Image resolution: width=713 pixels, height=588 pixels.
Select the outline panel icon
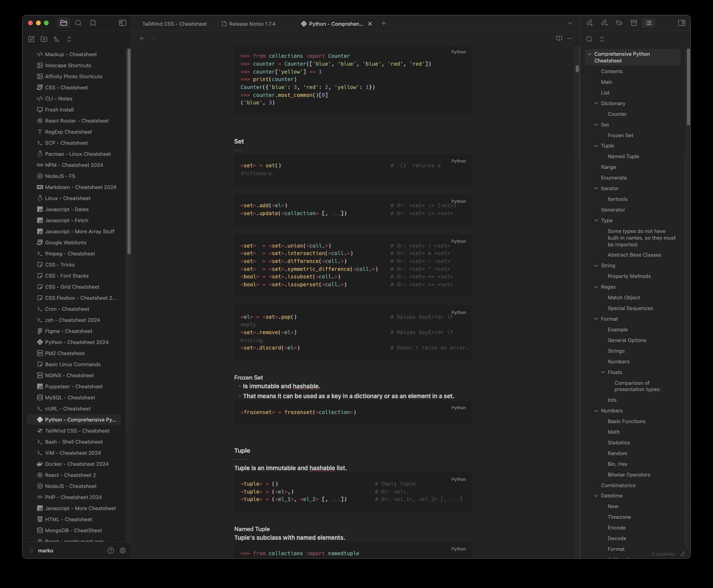click(x=649, y=23)
